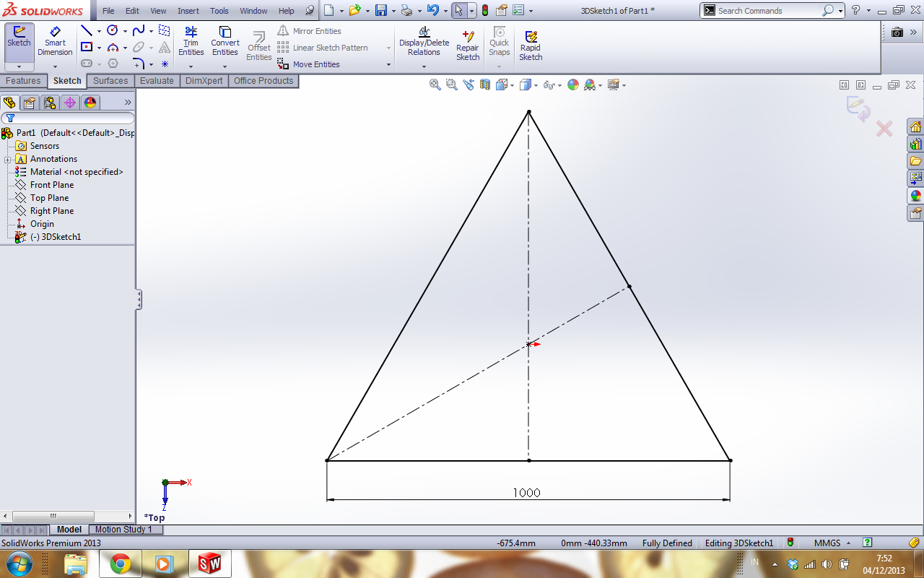The height and width of the screenshot is (578, 924).
Task: Open the Tools menu
Action: point(219,11)
